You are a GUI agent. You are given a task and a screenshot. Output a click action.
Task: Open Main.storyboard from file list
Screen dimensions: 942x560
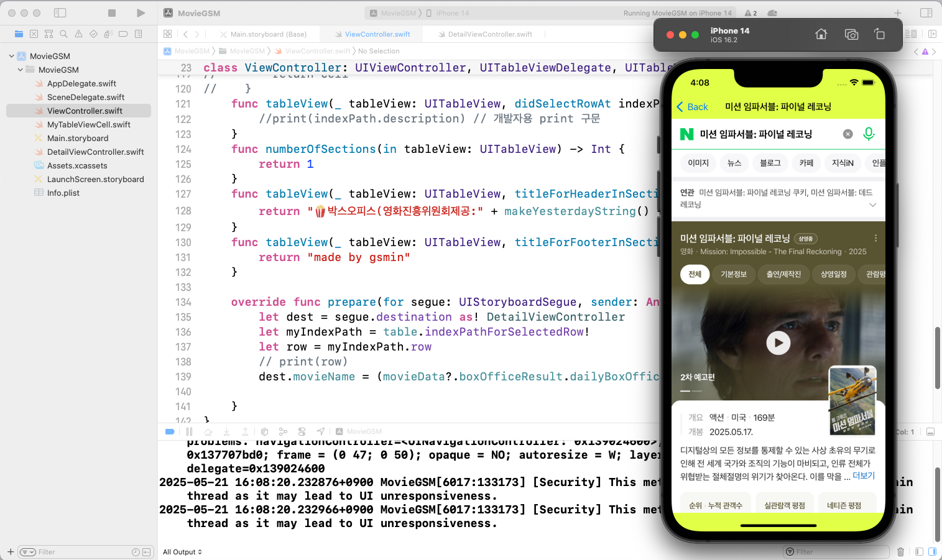(78, 138)
